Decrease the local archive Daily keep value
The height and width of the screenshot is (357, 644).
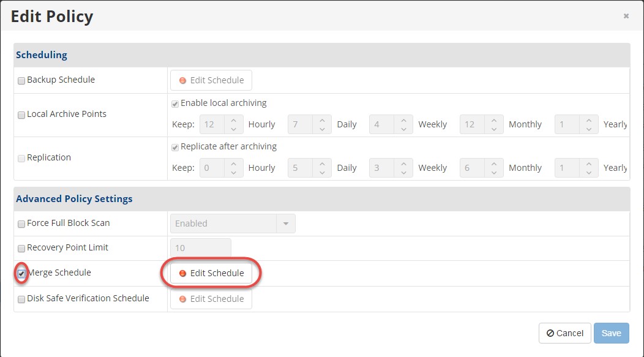pos(322,129)
